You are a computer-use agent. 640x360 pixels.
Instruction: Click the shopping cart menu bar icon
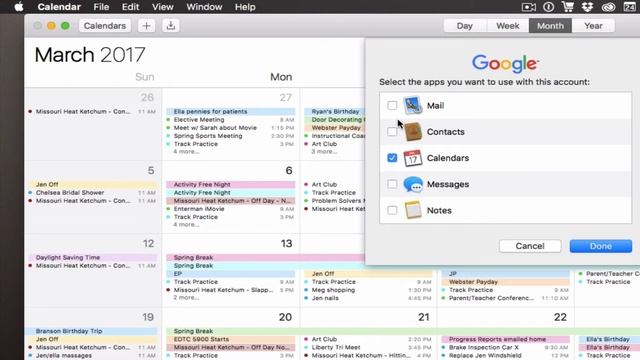[568, 7]
